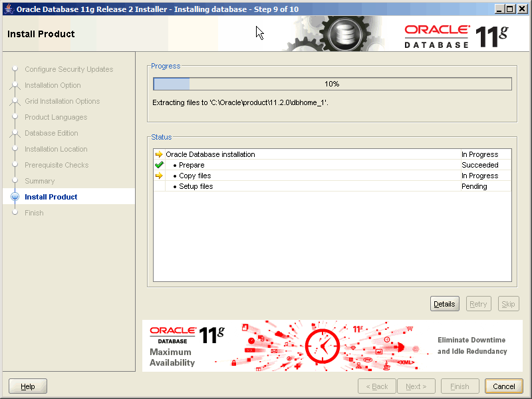Click the Finish button at bottom
The width and height of the screenshot is (532, 399).
point(460,386)
